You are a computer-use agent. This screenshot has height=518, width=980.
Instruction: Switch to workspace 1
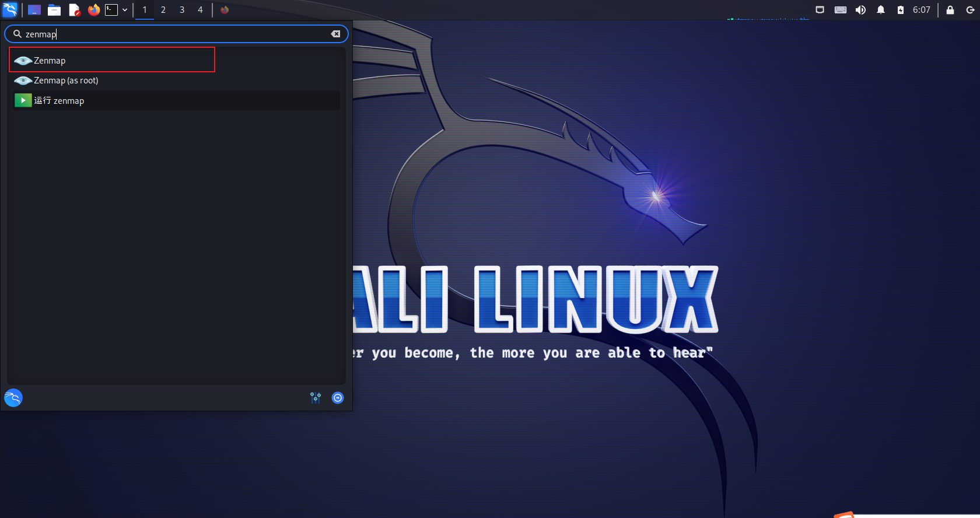pos(145,10)
